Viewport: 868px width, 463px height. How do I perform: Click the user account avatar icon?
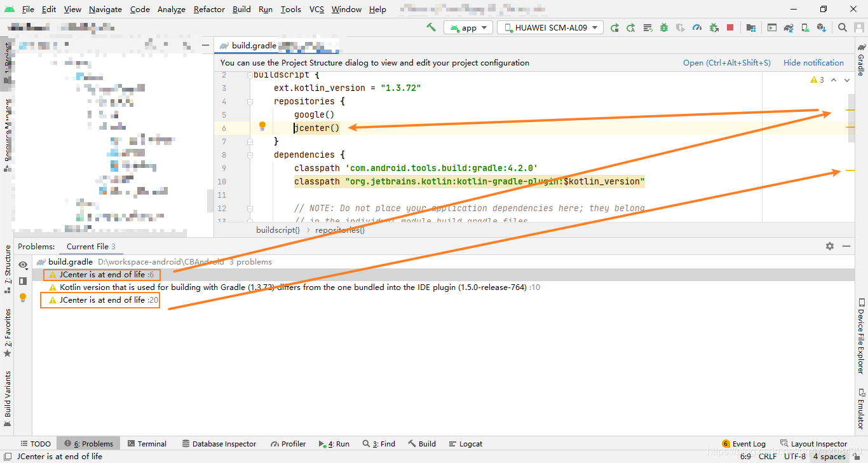pyautogui.click(x=858, y=27)
